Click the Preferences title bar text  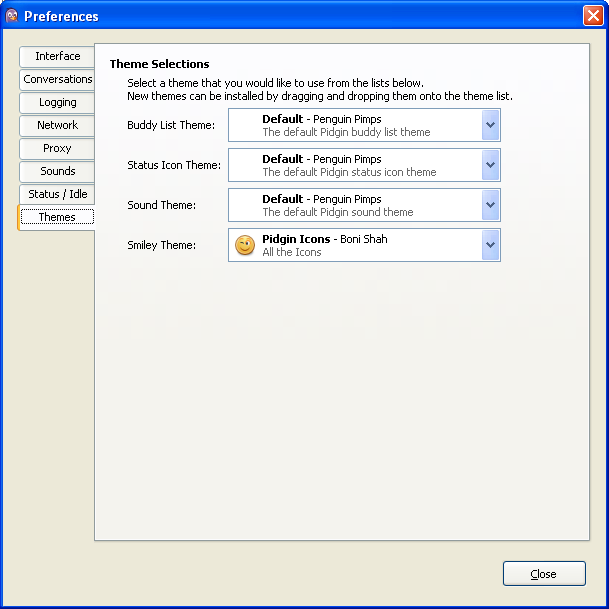61,16
